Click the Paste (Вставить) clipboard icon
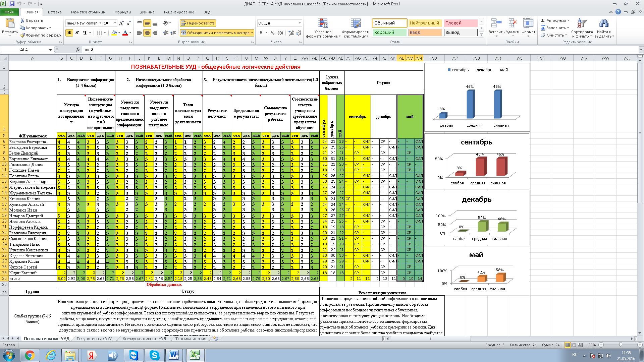The width and height of the screenshot is (644, 362). [x=10, y=23]
